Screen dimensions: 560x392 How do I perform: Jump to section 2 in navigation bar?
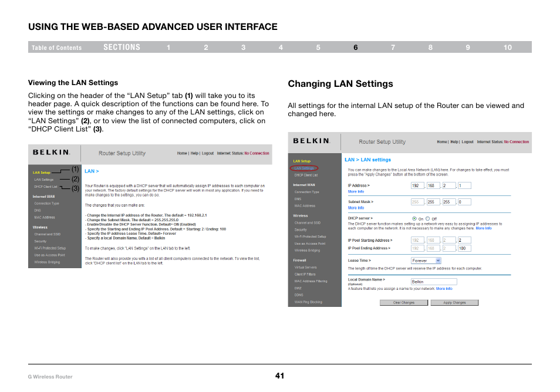click(x=206, y=48)
